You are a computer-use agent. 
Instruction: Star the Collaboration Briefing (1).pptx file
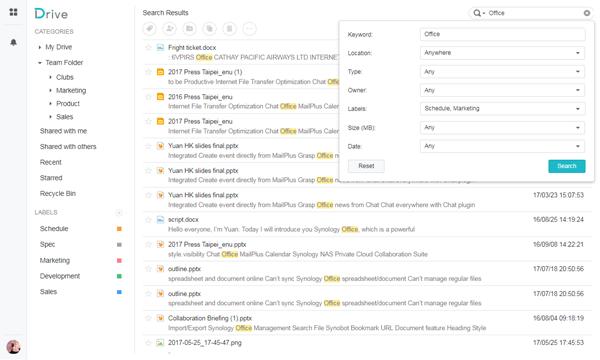pyautogui.click(x=148, y=318)
